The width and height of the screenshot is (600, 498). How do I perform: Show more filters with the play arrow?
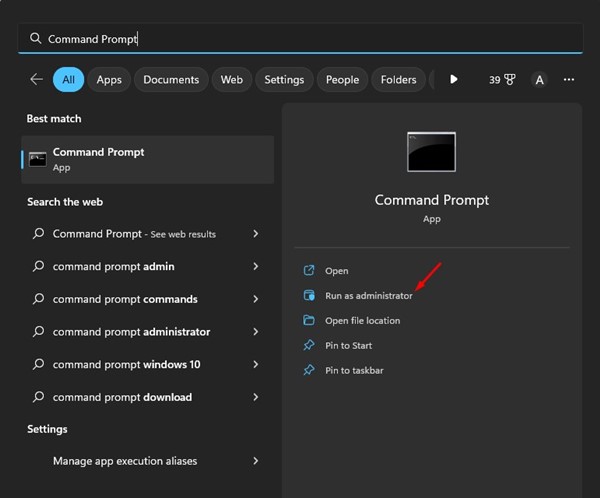point(453,79)
